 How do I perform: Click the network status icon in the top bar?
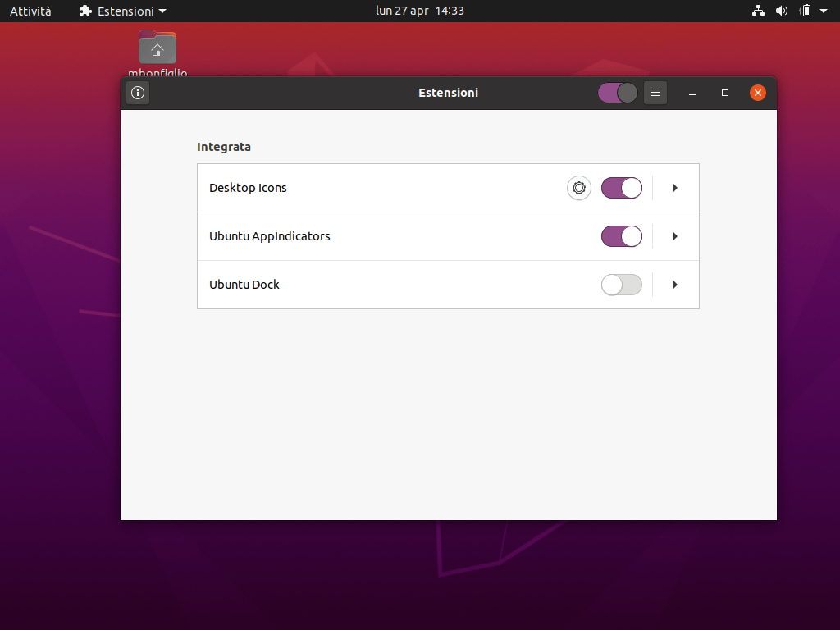tap(758, 11)
